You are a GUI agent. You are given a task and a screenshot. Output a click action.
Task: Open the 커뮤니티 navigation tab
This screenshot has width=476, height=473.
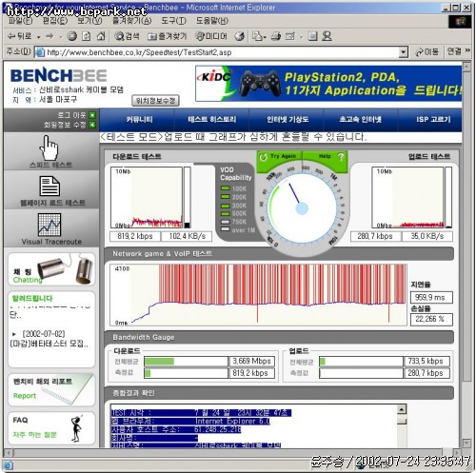pos(139,120)
